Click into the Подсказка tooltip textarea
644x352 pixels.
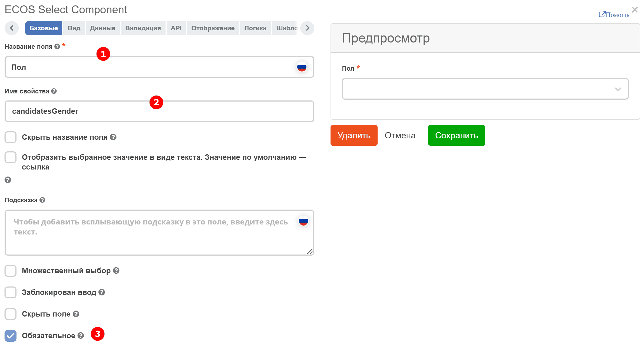159,232
